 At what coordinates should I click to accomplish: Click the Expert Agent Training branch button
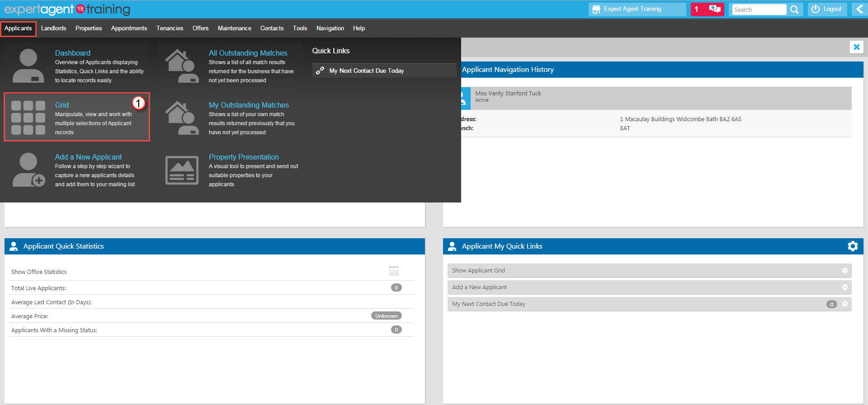[x=637, y=9]
